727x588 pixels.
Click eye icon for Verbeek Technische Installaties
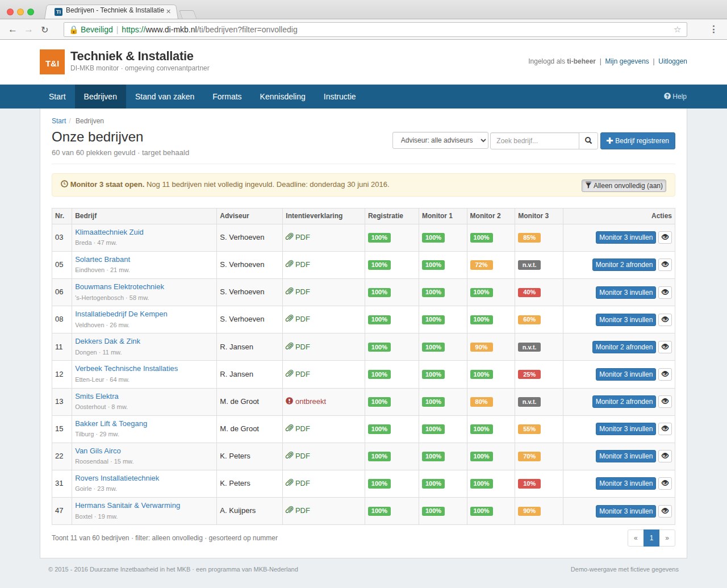[665, 374]
